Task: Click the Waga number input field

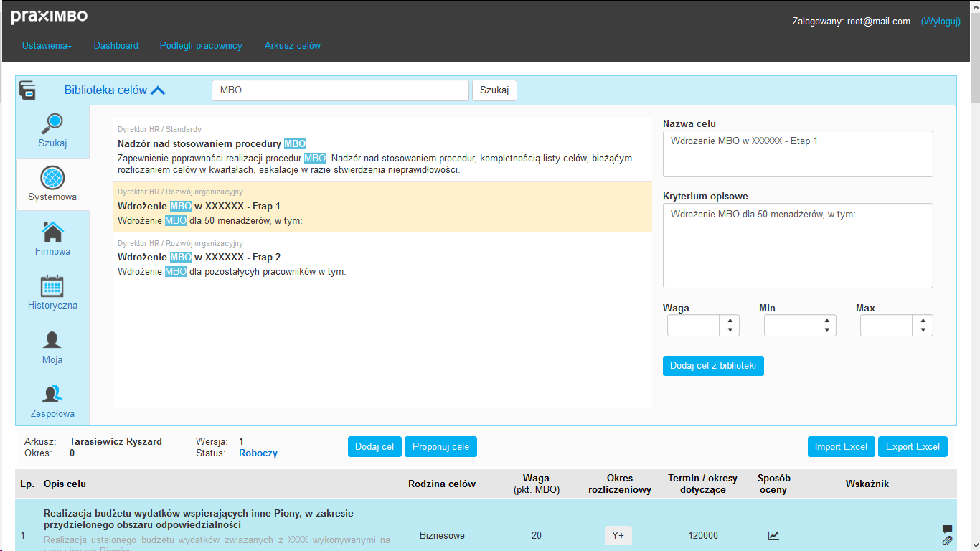Action: tap(694, 326)
